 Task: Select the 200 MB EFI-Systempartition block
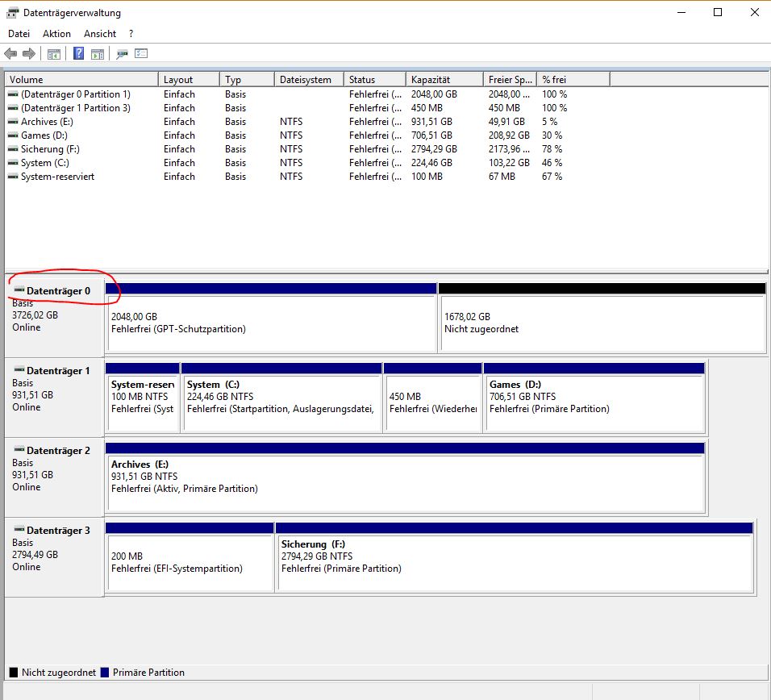click(190, 557)
